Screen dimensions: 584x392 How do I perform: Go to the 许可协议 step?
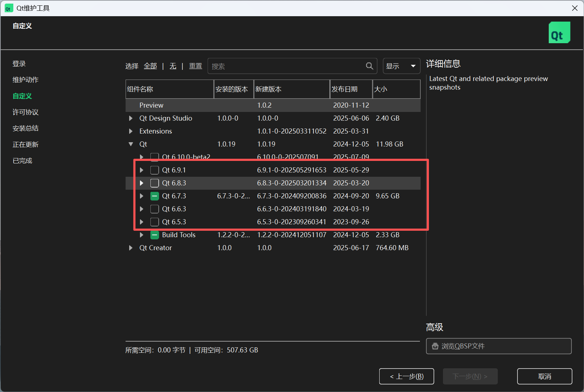click(26, 112)
